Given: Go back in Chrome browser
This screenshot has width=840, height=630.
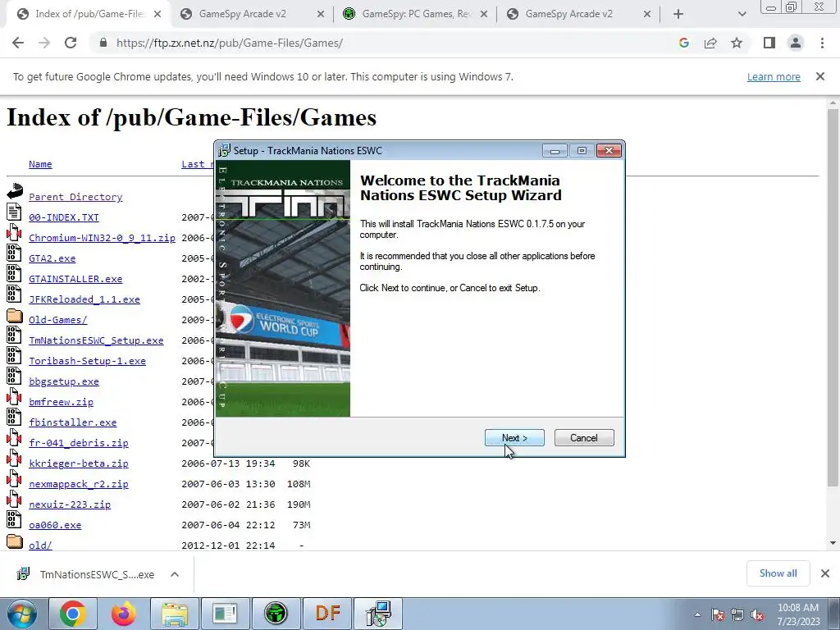Looking at the screenshot, I should [18, 43].
